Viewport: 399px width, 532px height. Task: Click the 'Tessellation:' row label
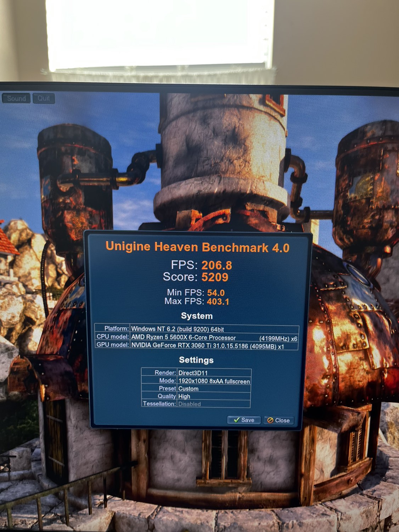click(159, 404)
